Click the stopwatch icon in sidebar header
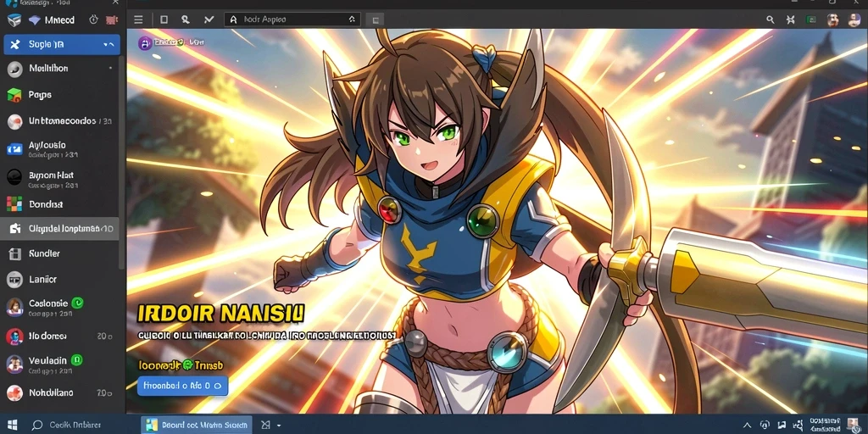Screen dimensions: 868x434 click(93, 20)
